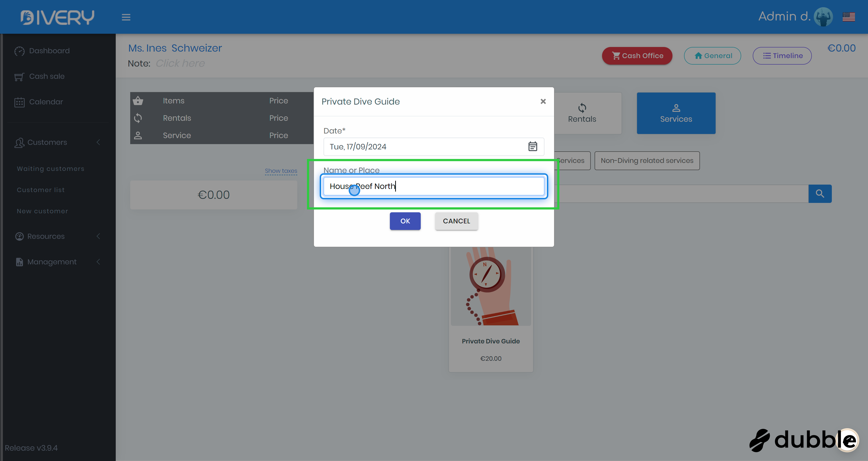The width and height of the screenshot is (868, 461).
Task: Click the Show taxes link
Action: [281, 171]
